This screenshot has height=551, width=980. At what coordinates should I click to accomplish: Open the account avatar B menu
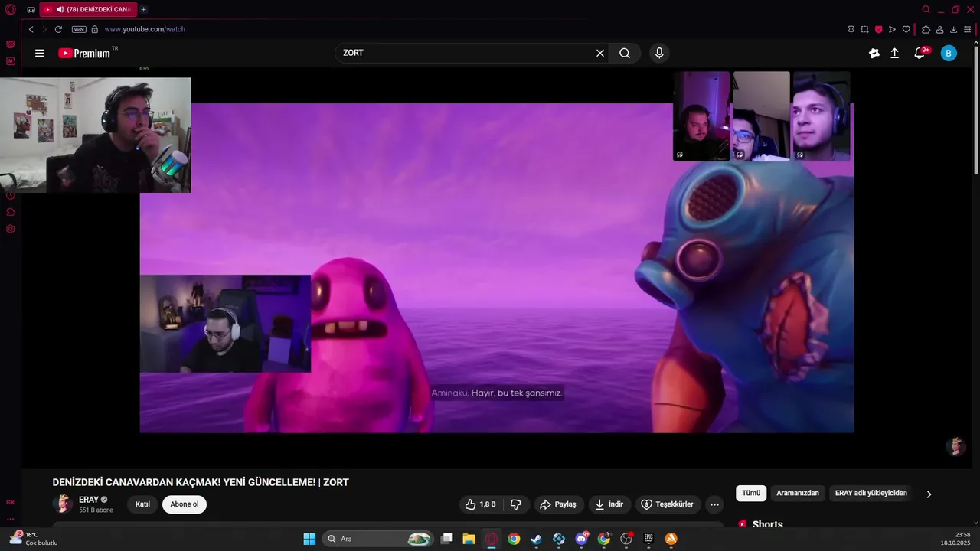[x=949, y=53]
